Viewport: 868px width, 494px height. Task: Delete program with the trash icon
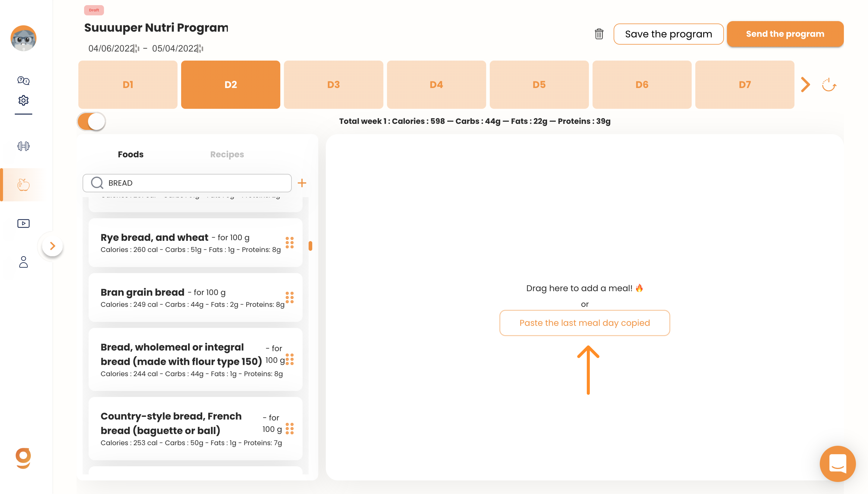click(x=599, y=34)
